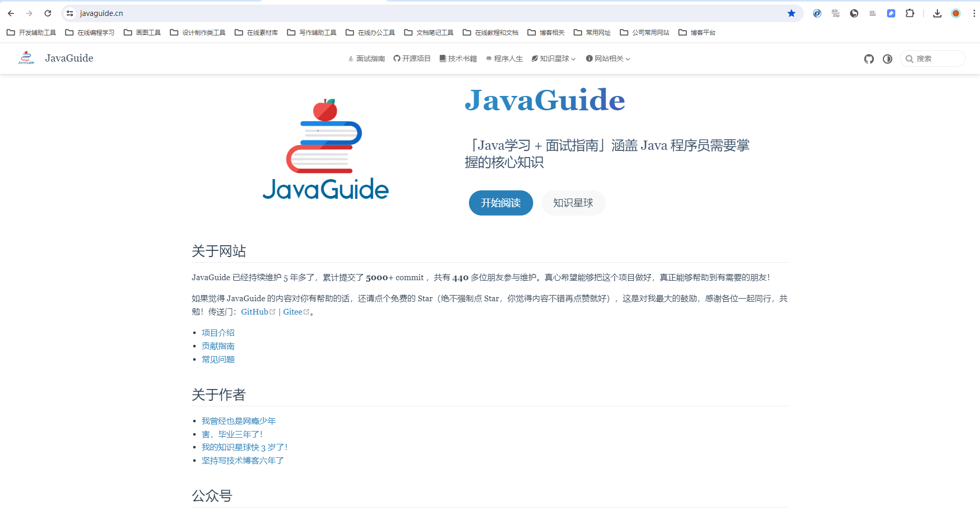Image resolution: width=980 pixels, height=508 pixels.
Task: Open browser downloads
Action: (937, 13)
